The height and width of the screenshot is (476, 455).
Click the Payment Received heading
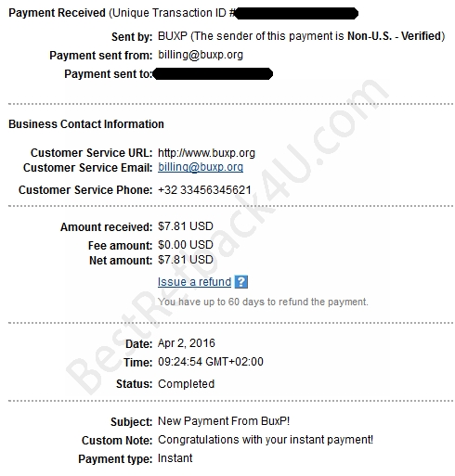click(x=58, y=13)
